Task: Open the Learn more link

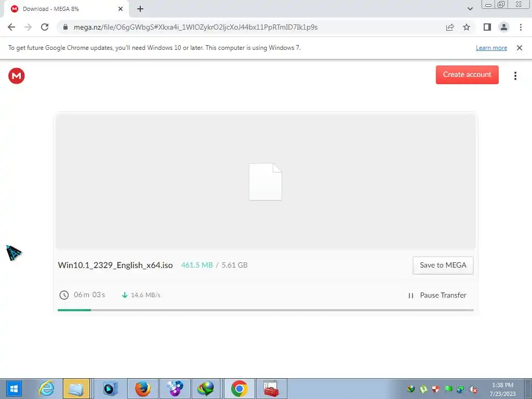Action: point(491,48)
